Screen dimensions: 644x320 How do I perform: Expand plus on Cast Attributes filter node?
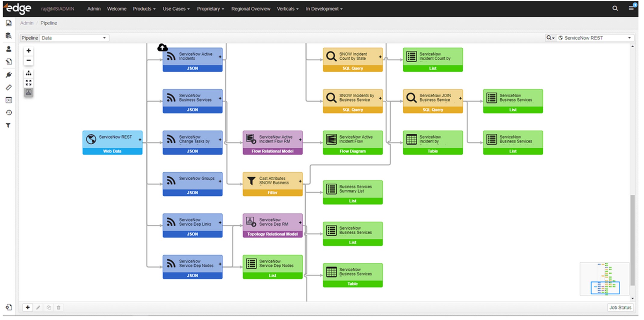click(300, 181)
